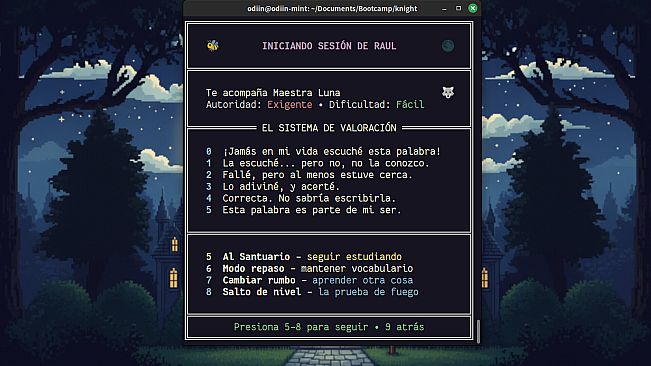Click the green globe icon in header
Image resolution: width=651 pixels, height=366 pixels.
click(x=448, y=46)
